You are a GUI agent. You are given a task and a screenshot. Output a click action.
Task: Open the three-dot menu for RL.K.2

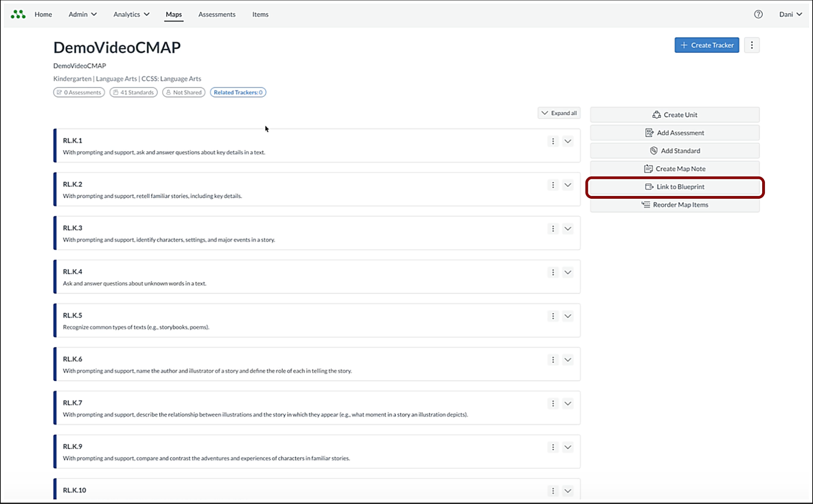click(553, 185)
